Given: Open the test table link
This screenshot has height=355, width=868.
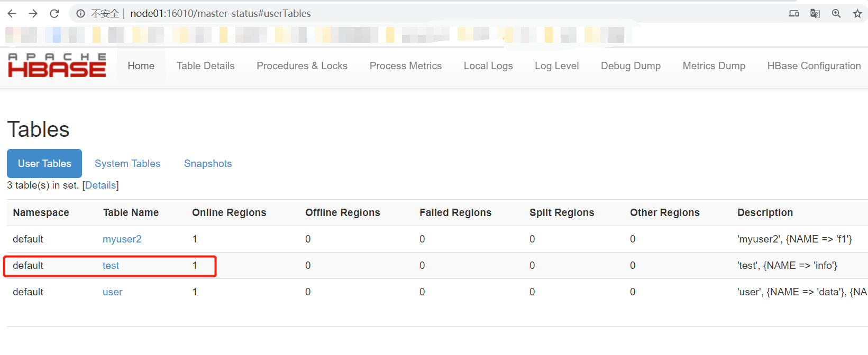Looking at the screenshot, I should [111, 265].
